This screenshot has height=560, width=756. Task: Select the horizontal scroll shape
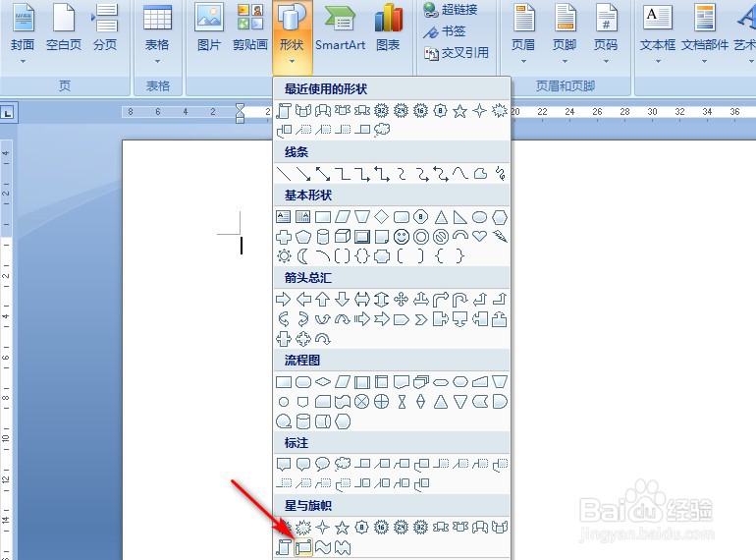tap(303, 547)
